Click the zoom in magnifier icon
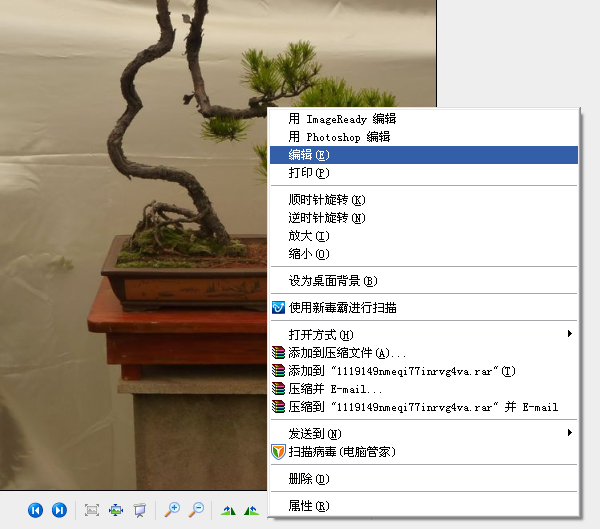 [x=173, y=510]
